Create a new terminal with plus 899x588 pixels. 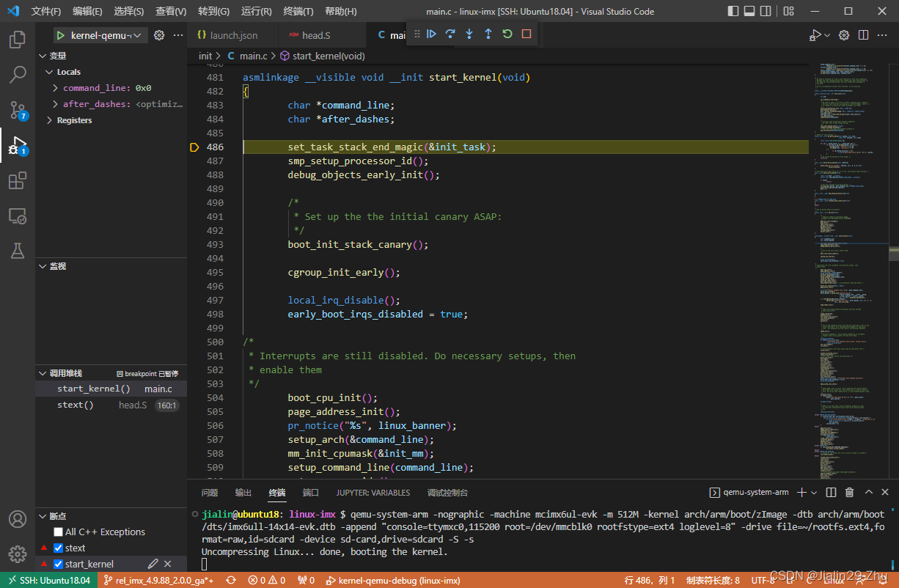tap(802, 492)
